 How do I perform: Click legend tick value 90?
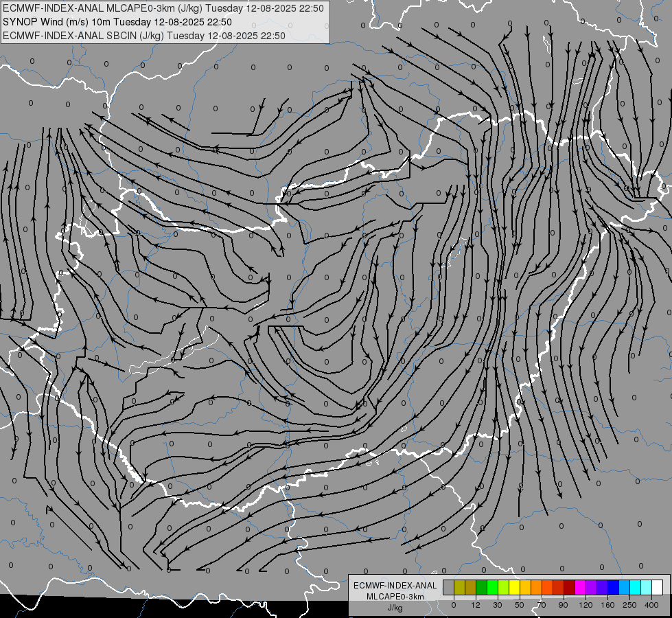click(x=563, y=605)
